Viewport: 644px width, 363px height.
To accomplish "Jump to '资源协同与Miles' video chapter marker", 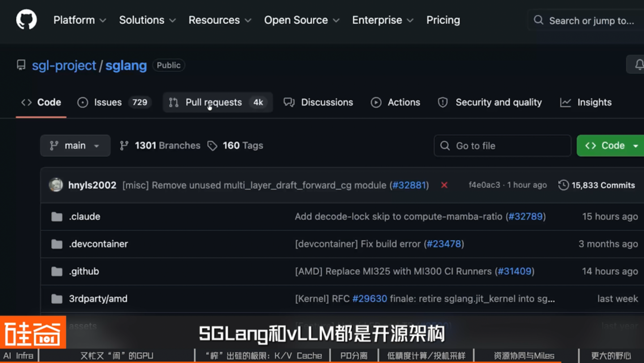I will (x=524, y=355).
